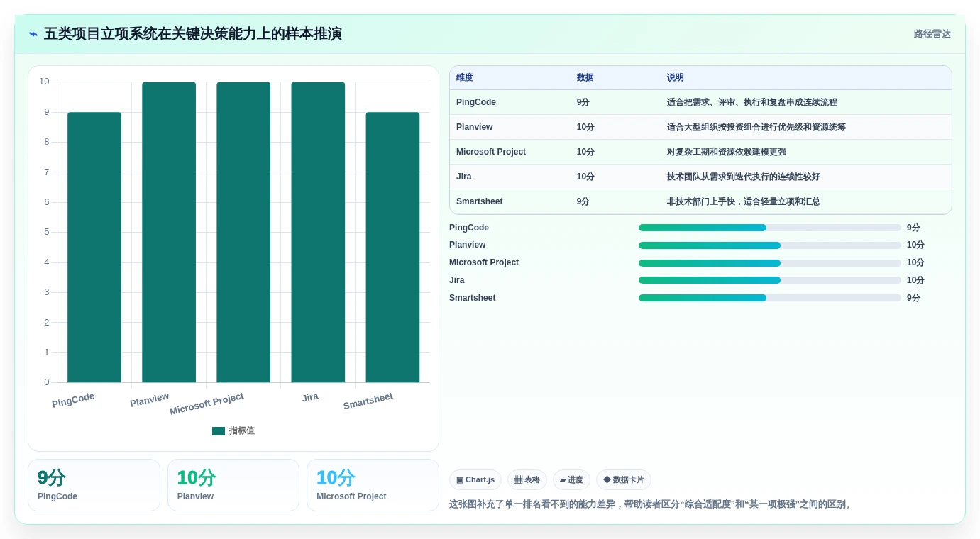Click the Smartsheet cell in the table
The height and width of the screenshot is (539, 980).
[x=480, y=201]
